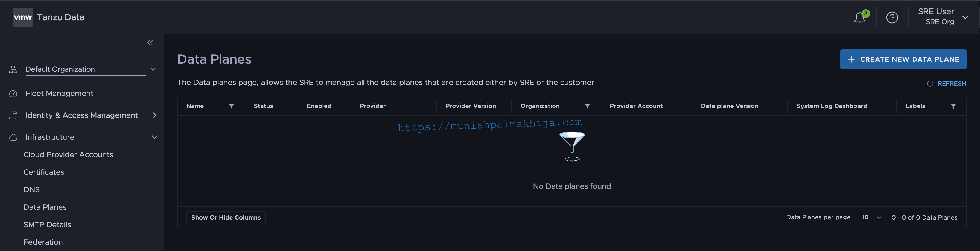Filter the Name column
The height and width of the screenshot is (251, 980).
tap(231, 106)
